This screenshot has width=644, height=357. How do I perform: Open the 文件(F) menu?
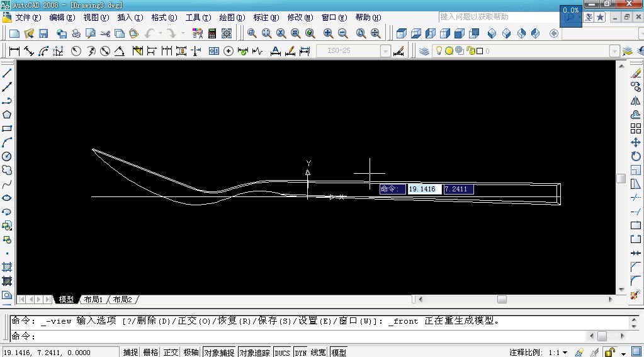(28, 17)
